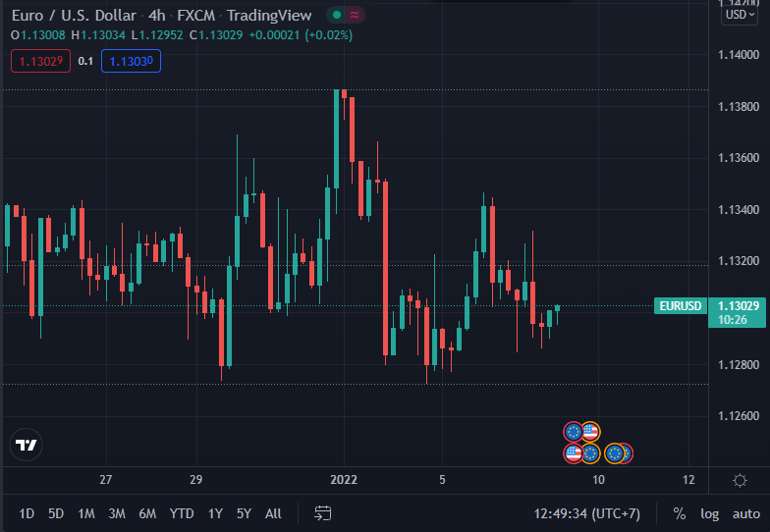Click the pink approximate data indicator

click(355, 16)
